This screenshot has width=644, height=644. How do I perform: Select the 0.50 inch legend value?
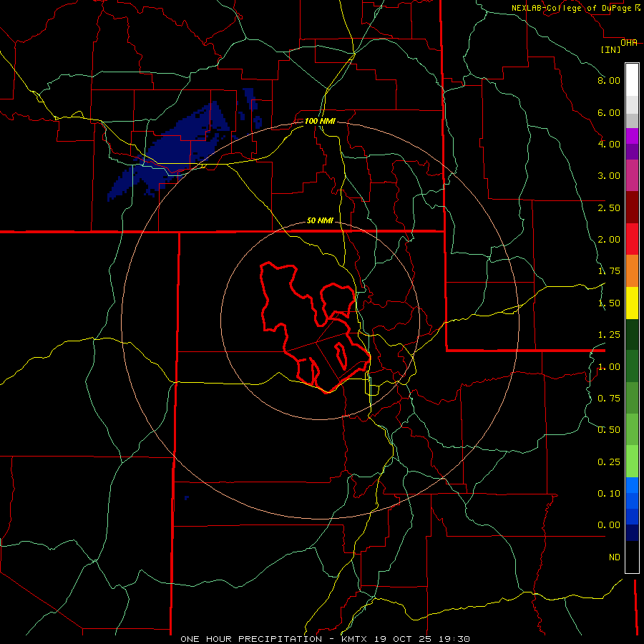point(609,429)
